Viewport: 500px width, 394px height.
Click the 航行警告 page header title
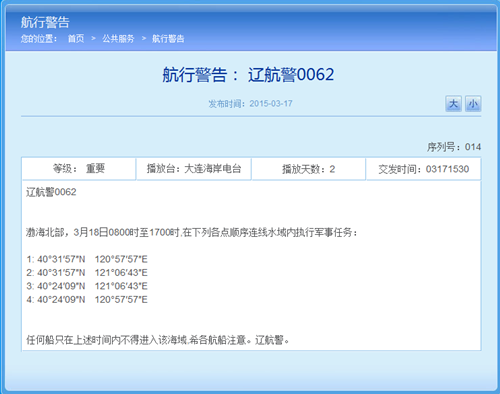tap(45, 22)
